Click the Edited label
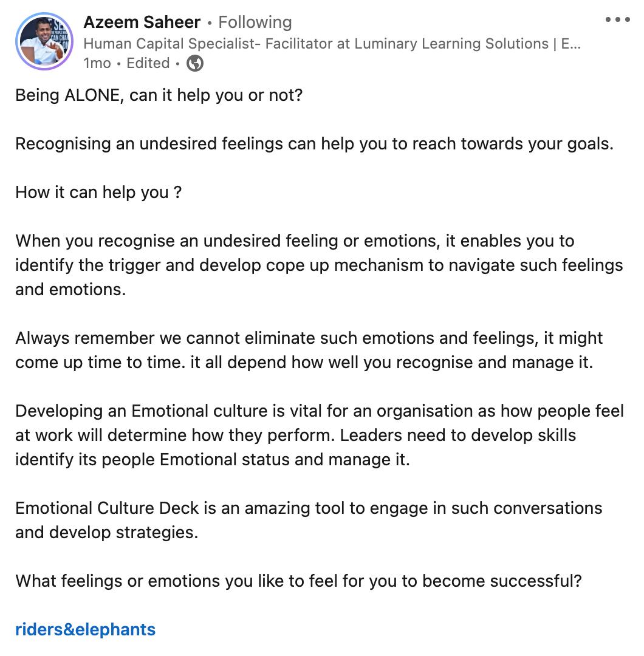 [x=148, y=63]
